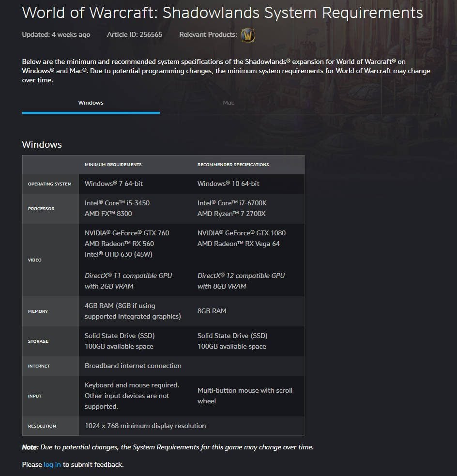Click the page title about Shadowlands System Requirements
The width and height of the screenshot is (457, 476).
[x=222, y=13]
